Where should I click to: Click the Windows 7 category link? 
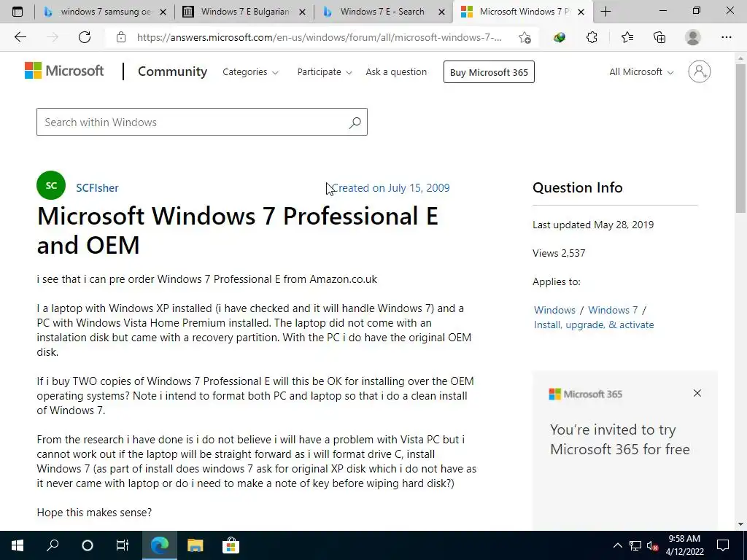pyautogui.click(x=613, y=310)
